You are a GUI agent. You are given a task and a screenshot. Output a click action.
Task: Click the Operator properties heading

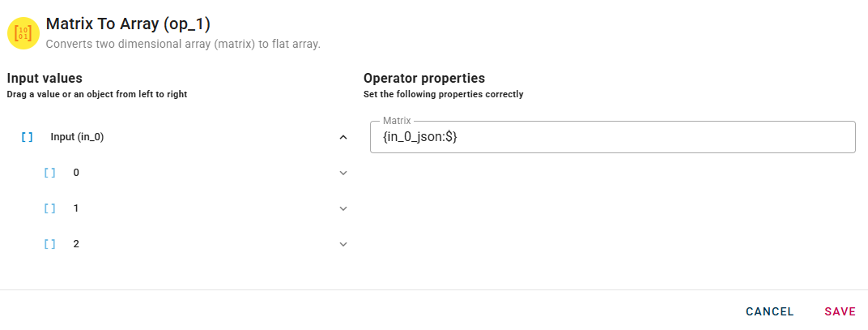pyautogui.click(x=423, y=79)
